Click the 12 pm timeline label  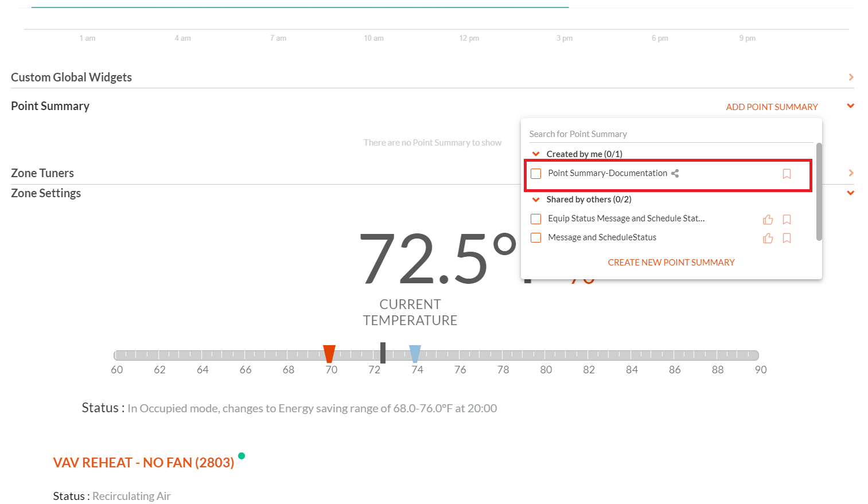click(469, 38)
